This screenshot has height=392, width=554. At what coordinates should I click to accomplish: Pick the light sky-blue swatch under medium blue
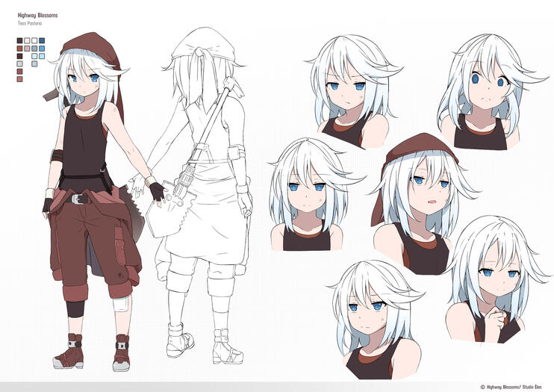[x=42, y=56]
